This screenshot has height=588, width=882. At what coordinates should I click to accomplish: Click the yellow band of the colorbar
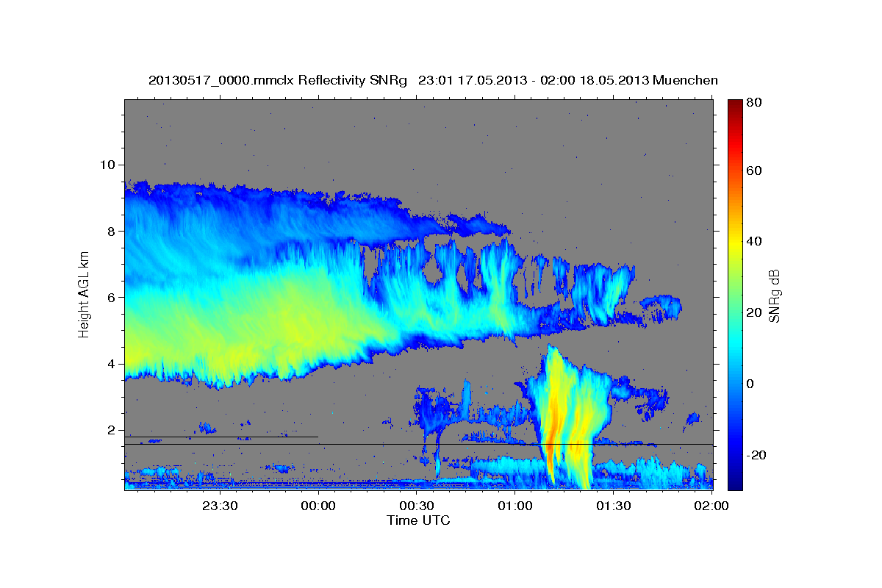735,243
